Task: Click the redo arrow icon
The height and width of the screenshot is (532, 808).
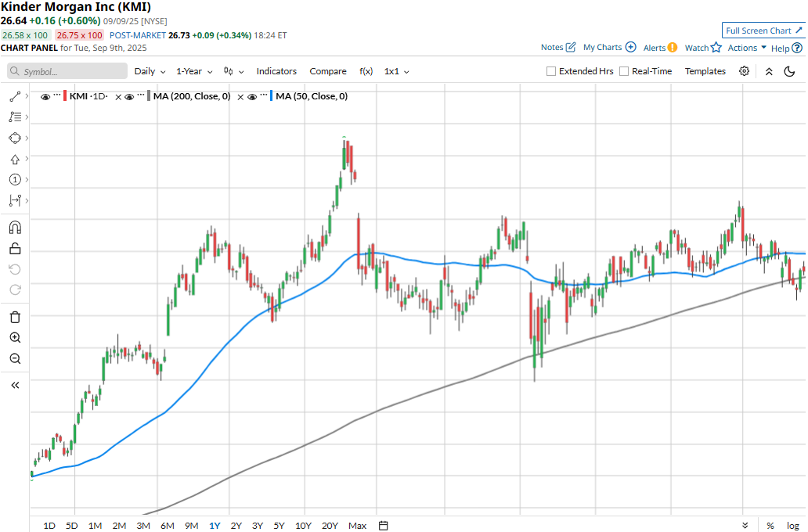Action: 15,290
